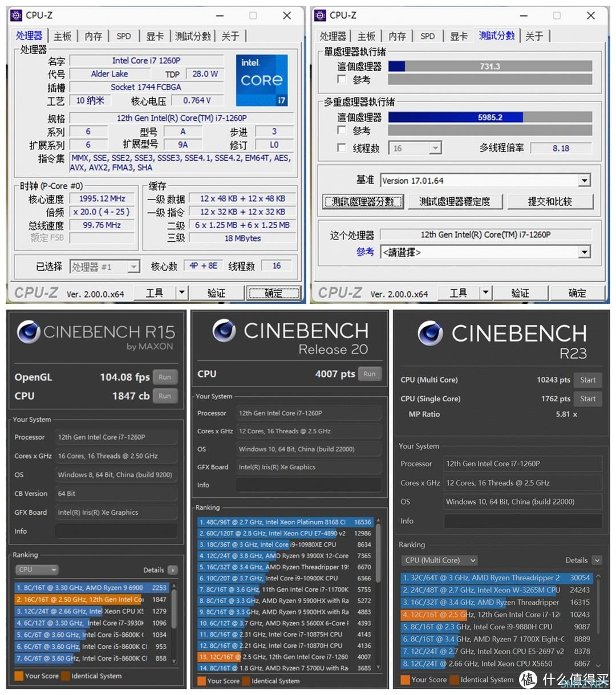Screen dimensions: 616x695
Task: Expand the Details dropdown in Cinebench R23
Action: coord(597,560)
